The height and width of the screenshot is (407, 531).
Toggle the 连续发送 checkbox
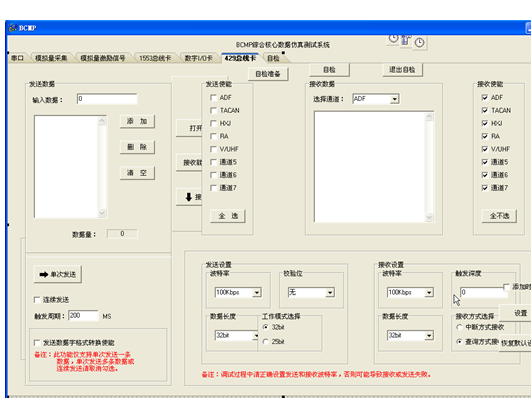pyautogui.click(x=37, y=300)
